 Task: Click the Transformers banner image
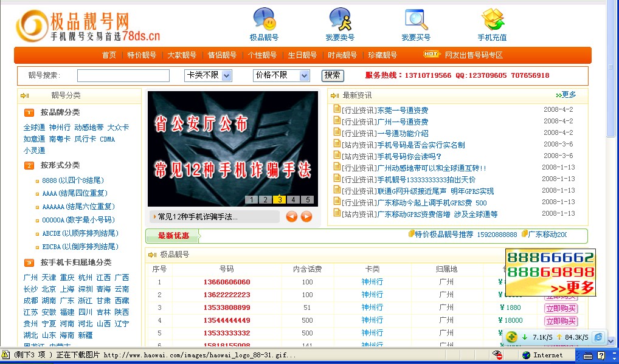233,149
